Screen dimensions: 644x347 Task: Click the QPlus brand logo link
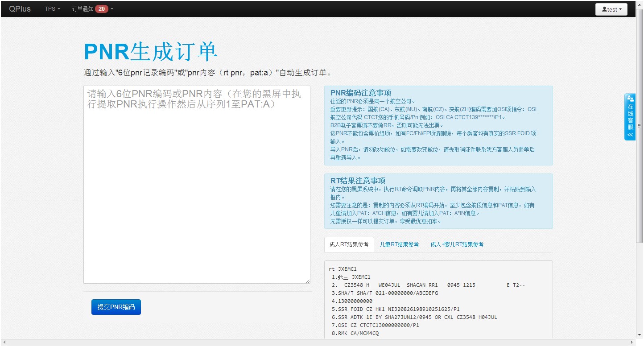20,9
